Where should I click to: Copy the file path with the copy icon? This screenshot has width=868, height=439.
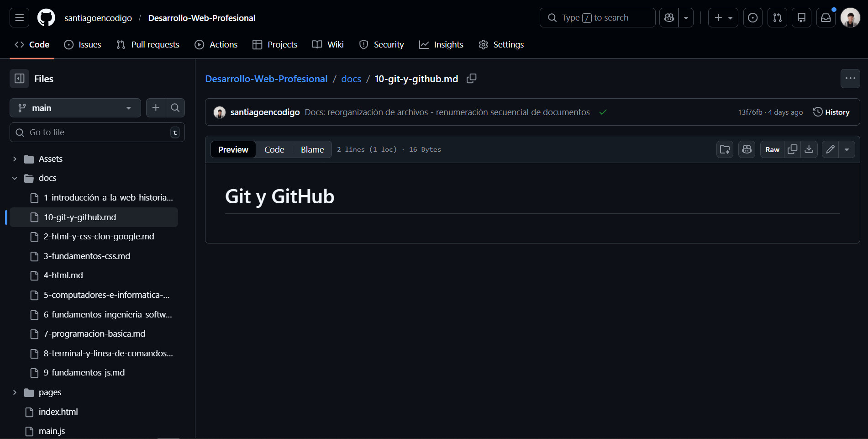[x=471, y=79]
